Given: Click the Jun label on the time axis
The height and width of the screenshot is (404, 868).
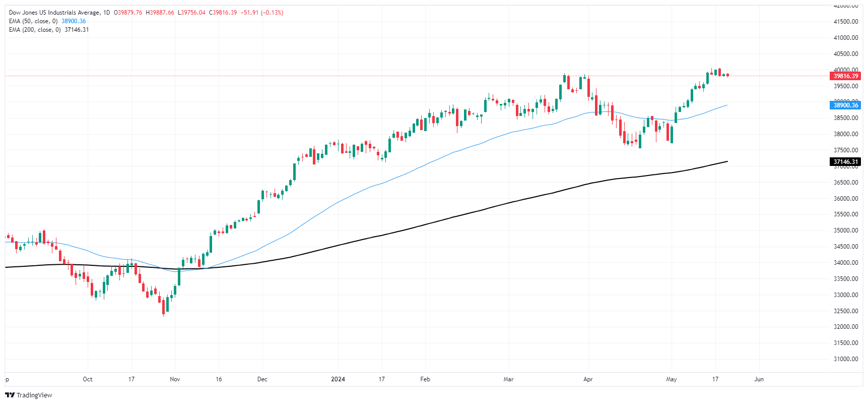Looking at the screenshot, I should tap(759, 379).
